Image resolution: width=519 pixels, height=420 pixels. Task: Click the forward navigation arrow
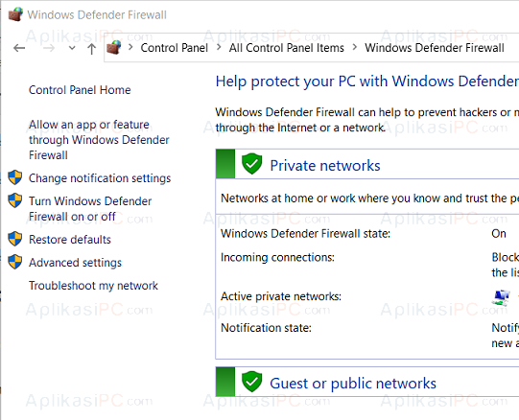pyautogui.click(x=49, y=48)
